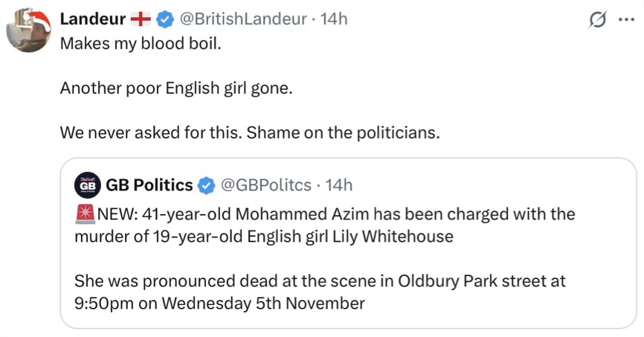This screenshot has height=337, width=644.
Task: Click Landeur's blue verified badge
Action: [x=164, y=19]
